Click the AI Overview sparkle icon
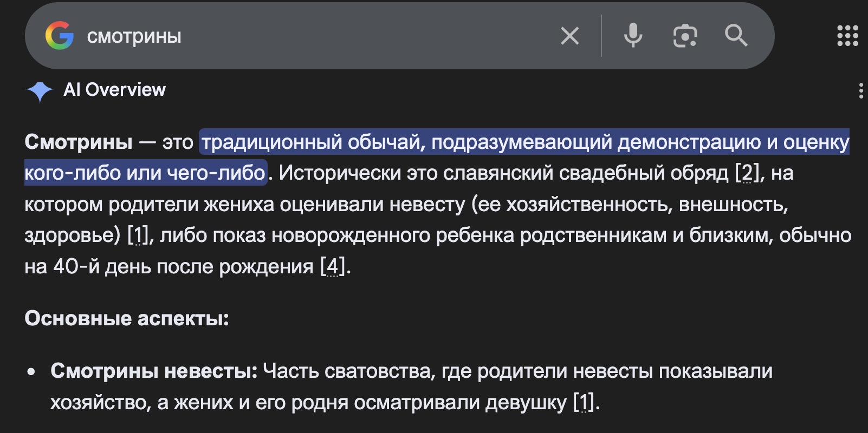Image resolution: width=868 pixels, height=433 pixels. 40,91
